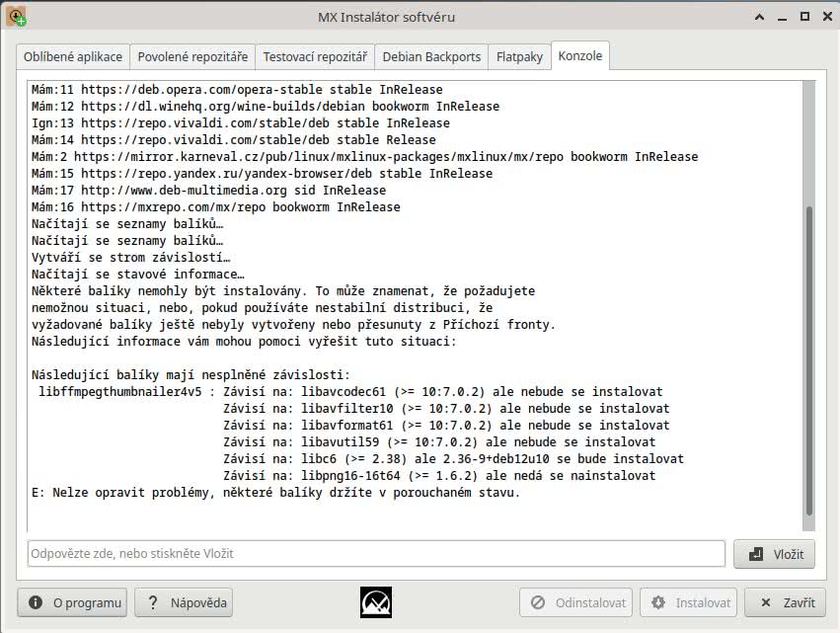Click the info icon on O programu button
Screen dimensions: 840x633
(x=36, y=602)
